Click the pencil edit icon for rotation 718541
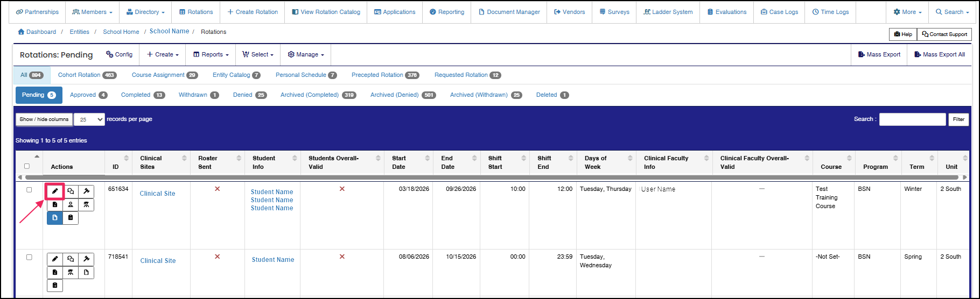 [x=55, y=259]
